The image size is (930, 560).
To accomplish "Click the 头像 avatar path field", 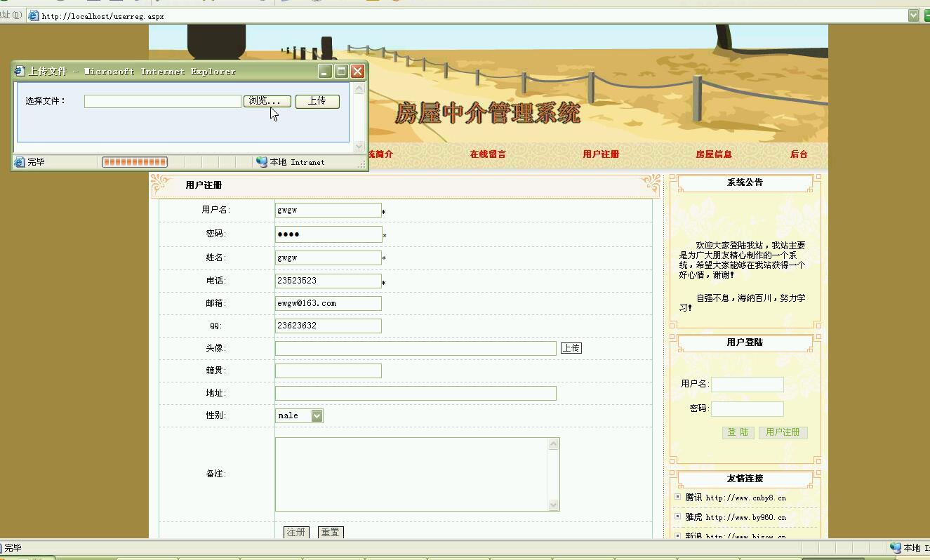I will (416, 348).
